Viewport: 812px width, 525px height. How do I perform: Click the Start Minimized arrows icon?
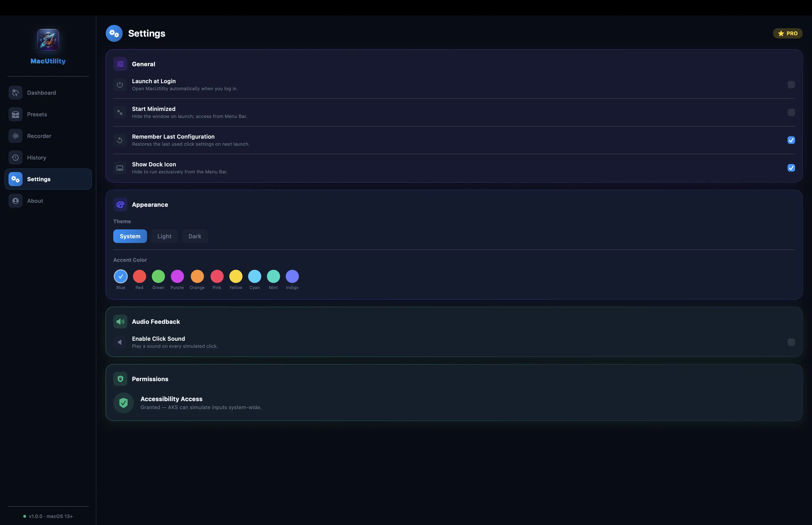coord(120,113)
